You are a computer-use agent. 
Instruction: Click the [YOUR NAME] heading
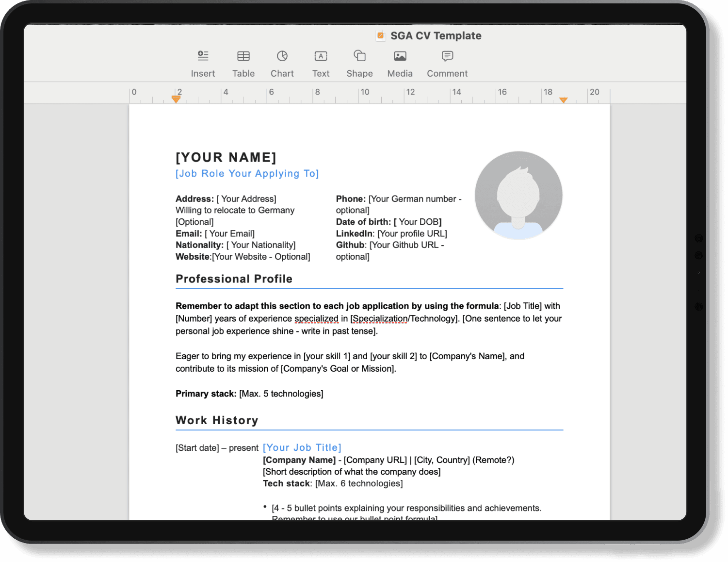pos(226,157)
